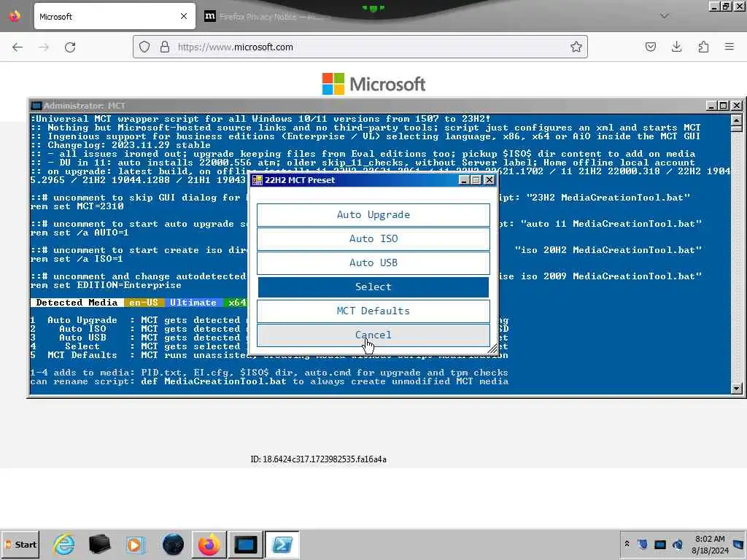747x560 pixels.
Task: Click the MCT console scrollbar down arrow
Action: point(737,389)
